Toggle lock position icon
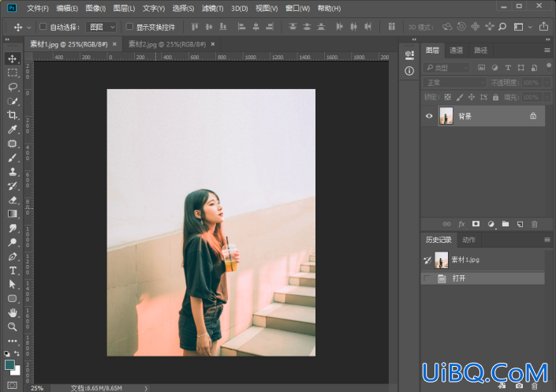Screen dimensions: 556x392 click(x=472, y=97)
